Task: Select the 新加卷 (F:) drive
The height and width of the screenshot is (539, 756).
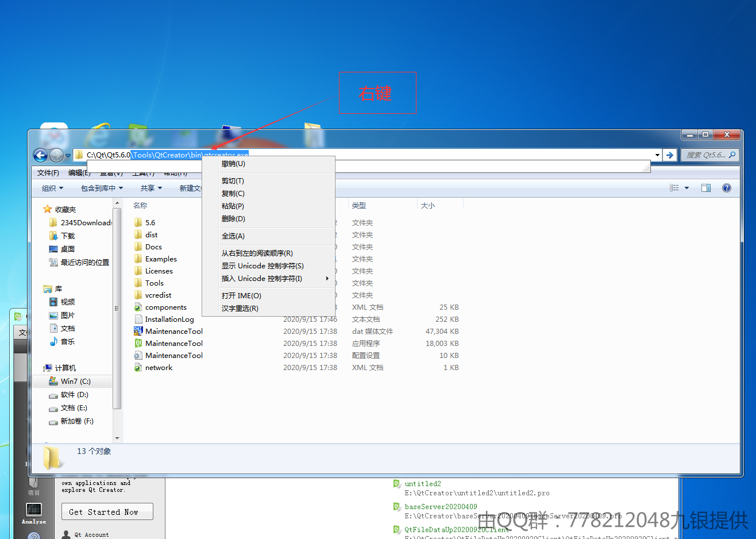Action: coord(72,421)
